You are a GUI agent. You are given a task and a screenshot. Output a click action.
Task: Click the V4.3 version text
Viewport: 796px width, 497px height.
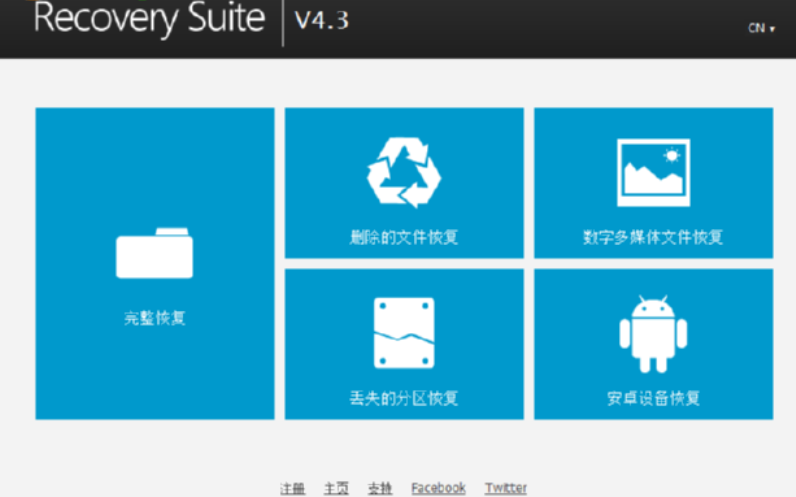tap(322, 20)
